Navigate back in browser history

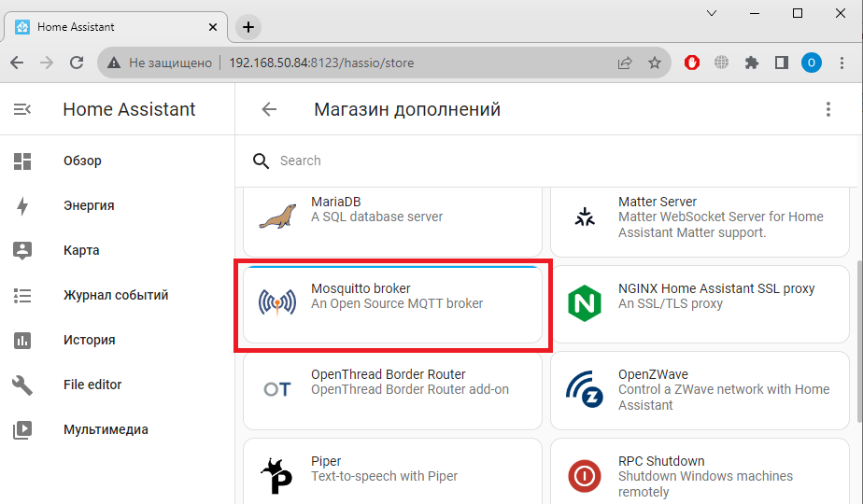pos(17,63)
